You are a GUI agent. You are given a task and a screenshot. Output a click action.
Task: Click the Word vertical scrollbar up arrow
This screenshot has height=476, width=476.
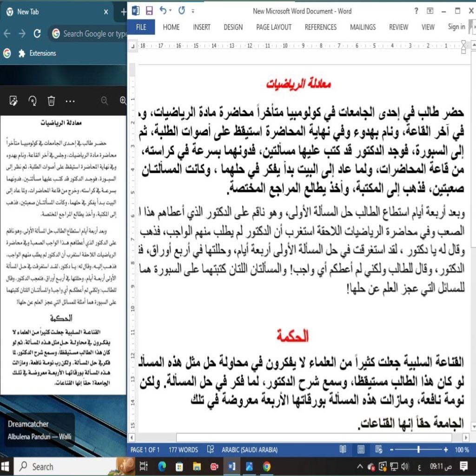click(x=473, y=46)
